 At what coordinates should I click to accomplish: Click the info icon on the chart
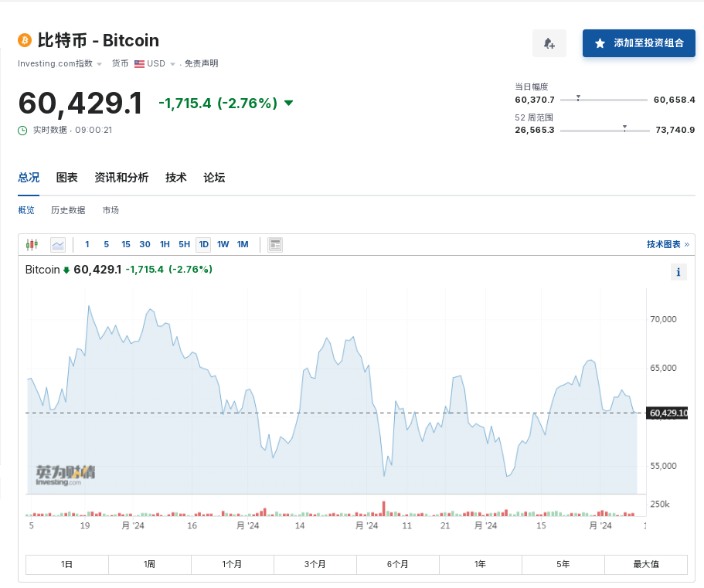coord(678,272)
